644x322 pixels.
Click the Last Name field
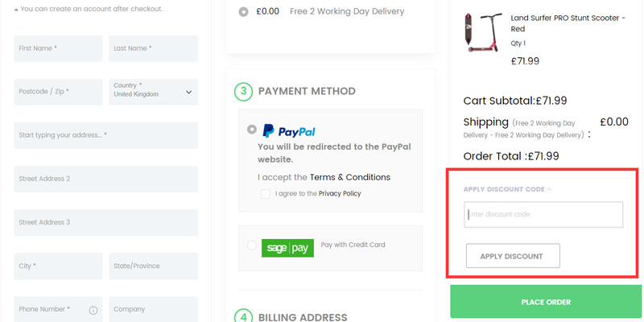[153, 48]
